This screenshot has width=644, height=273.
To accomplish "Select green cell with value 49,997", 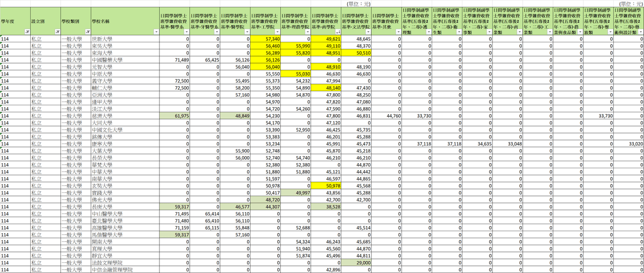I will pyautogui.click(x=296, y=193).
